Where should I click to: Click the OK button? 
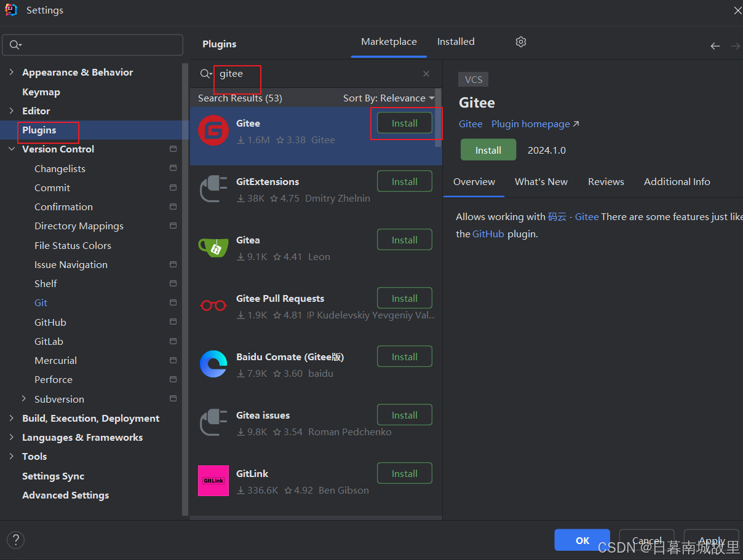click(x=582, y=540)
